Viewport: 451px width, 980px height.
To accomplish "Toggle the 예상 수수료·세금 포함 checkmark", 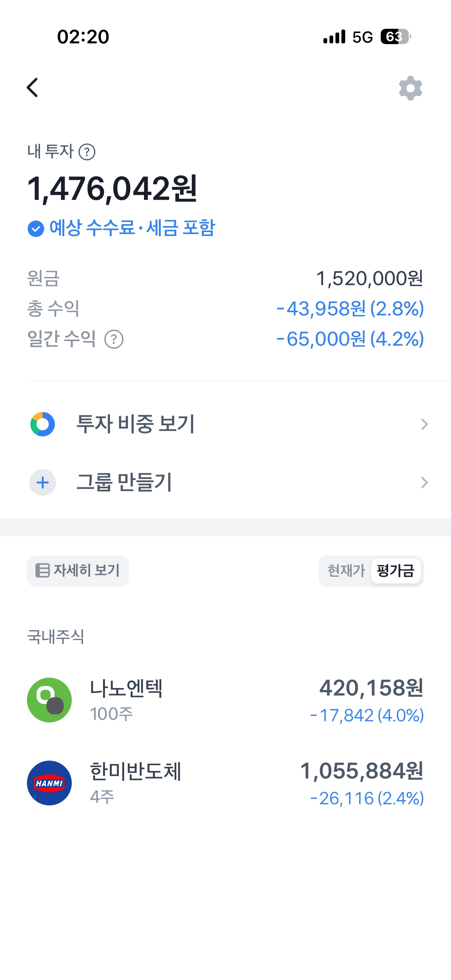I will [x=36, y=229].
